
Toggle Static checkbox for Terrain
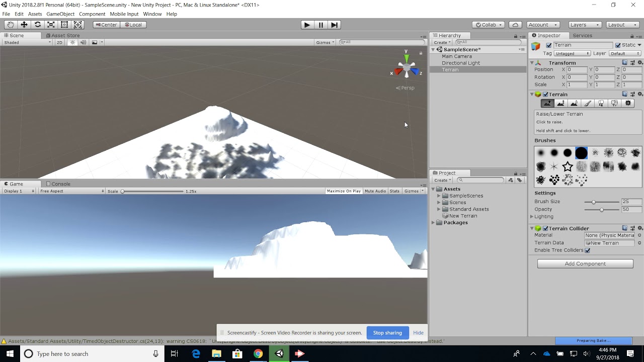(618, 45)
